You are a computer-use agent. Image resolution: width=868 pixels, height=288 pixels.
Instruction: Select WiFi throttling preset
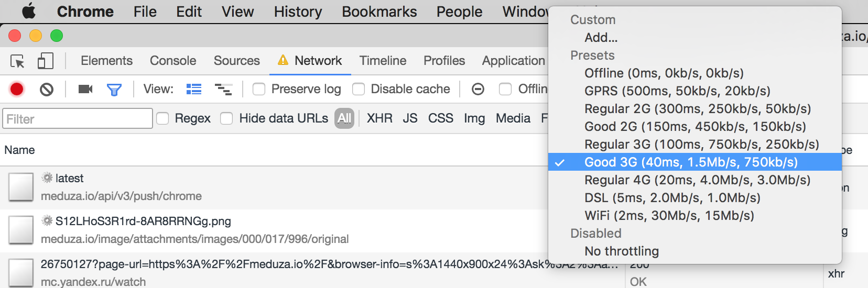pos(695,216)
